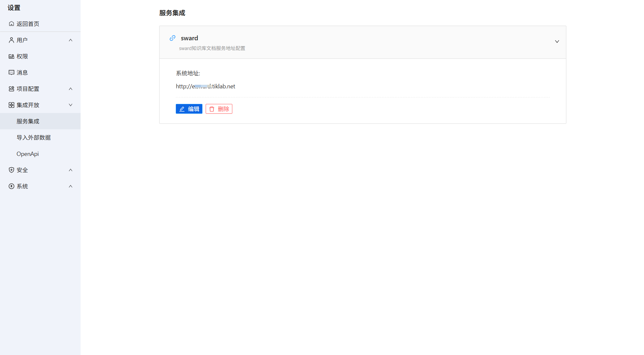Expand the 项目配置 chevron arrow
This screenshot has height=355, width=644.
coord(71,89)
